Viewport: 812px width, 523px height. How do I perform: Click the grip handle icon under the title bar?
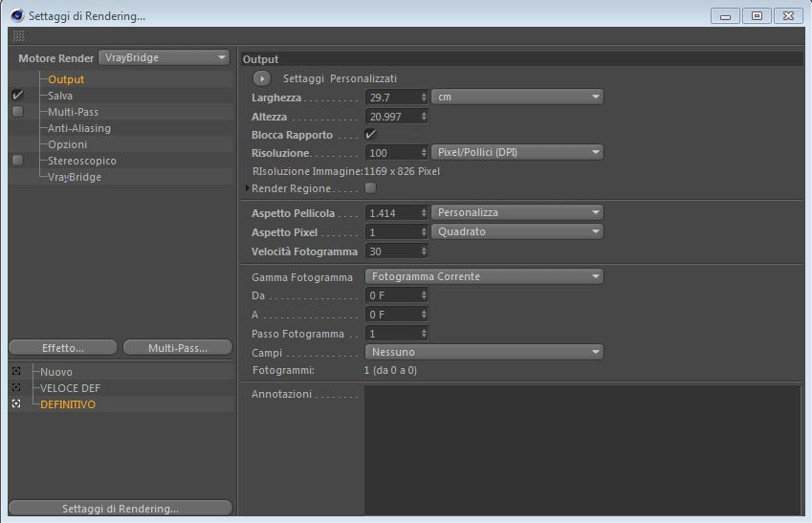(x=18, y=35)
